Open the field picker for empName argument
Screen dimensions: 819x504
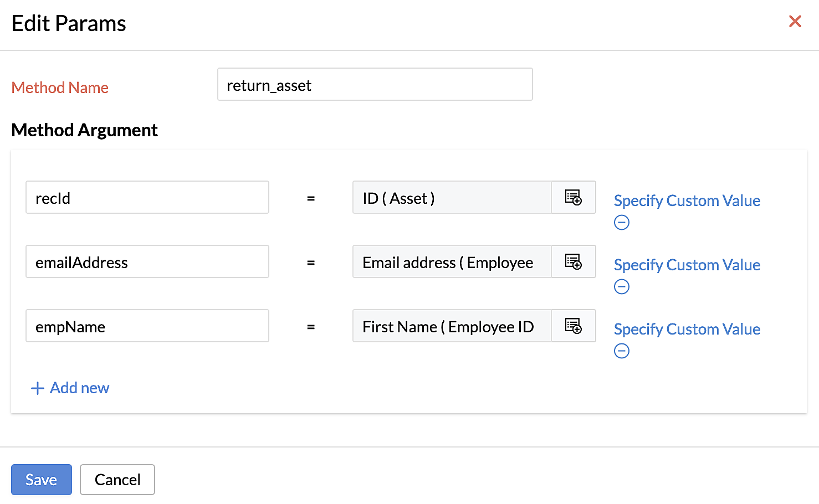pyautogui.click(x=574, y=326)
